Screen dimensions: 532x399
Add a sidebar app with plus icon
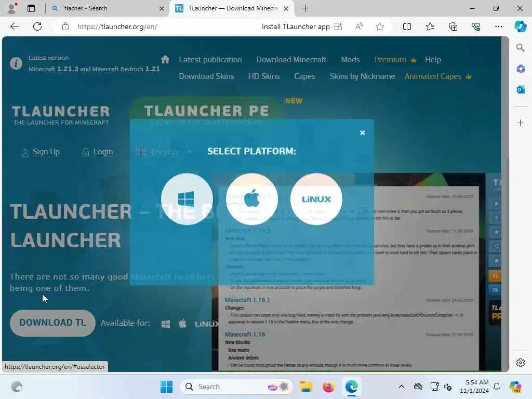tap(521, 123)
